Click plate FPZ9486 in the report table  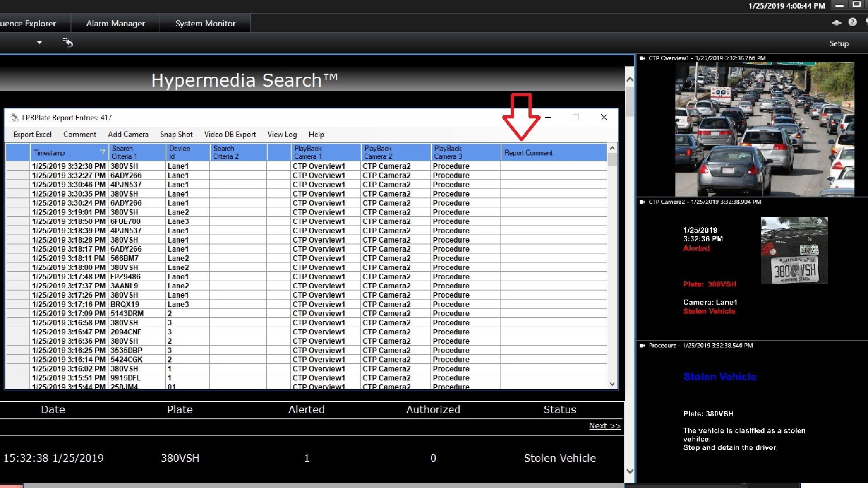click(x=126, y=277)
